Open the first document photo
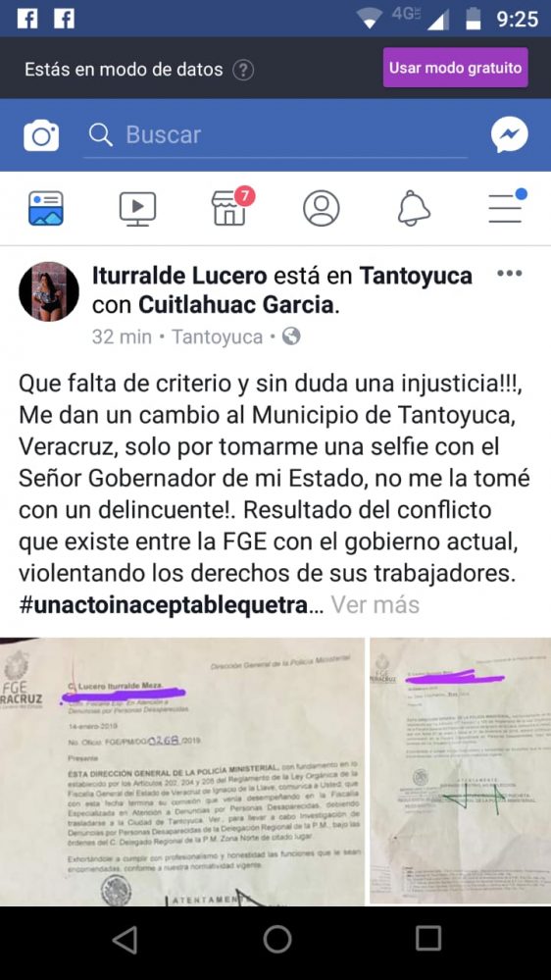The height and width of the screenshot is (980, 551). pyautogui.click(x=181, y=771)
